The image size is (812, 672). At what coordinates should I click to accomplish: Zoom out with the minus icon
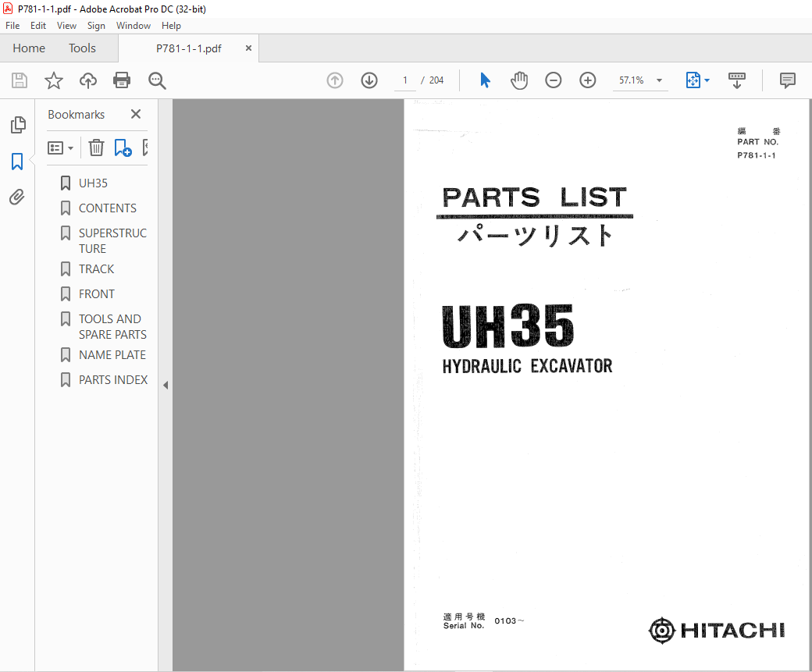pyautogui.click(x=553, y=80)
